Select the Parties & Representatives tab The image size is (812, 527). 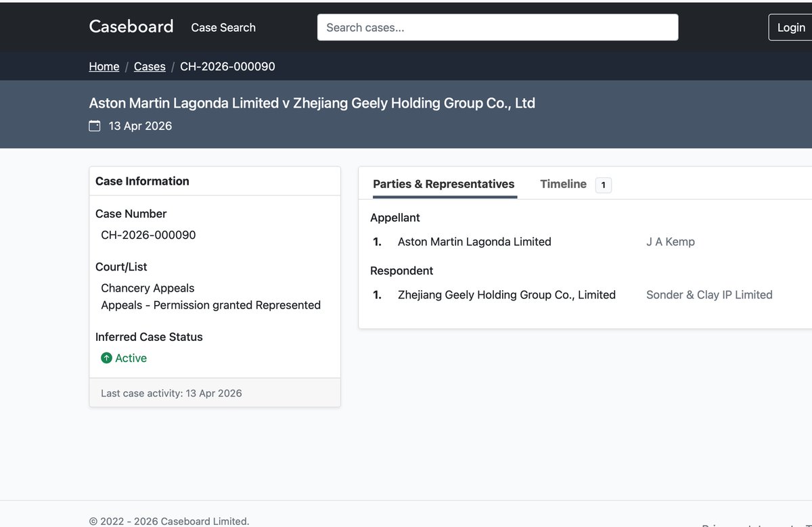point(444,184)
